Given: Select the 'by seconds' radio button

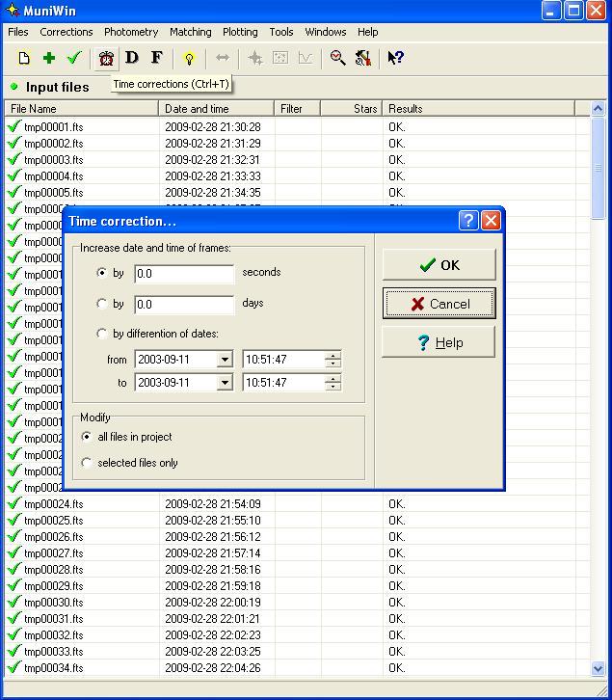Looking at the screenshot, I should click(x=102, y=273).
